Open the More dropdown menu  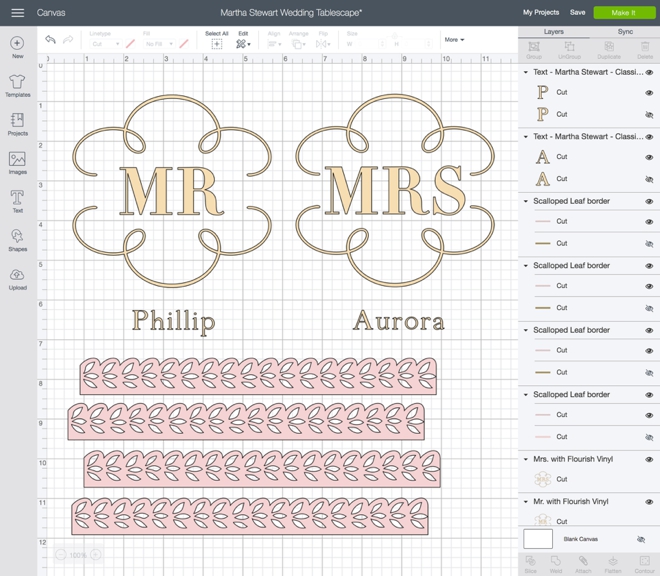454,40
